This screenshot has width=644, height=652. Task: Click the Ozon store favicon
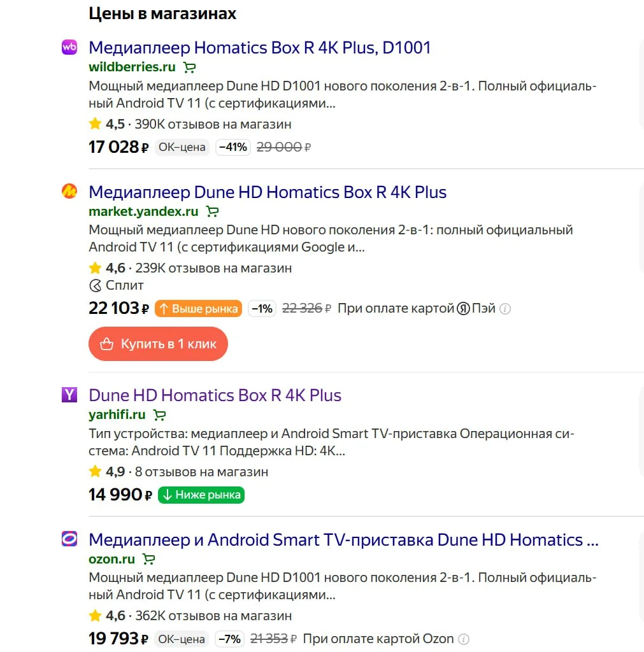point(69,539)
